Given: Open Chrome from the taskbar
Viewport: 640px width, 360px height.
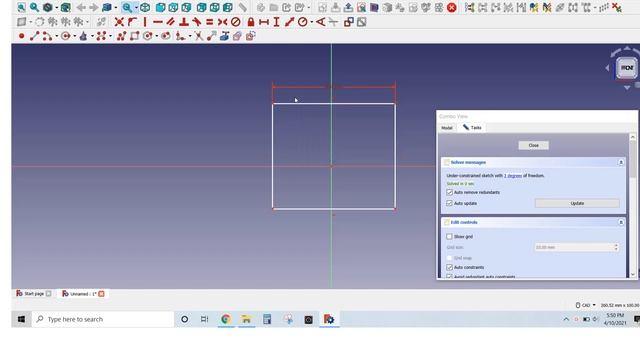Looking at the screenshot, I should pos(226,319).
